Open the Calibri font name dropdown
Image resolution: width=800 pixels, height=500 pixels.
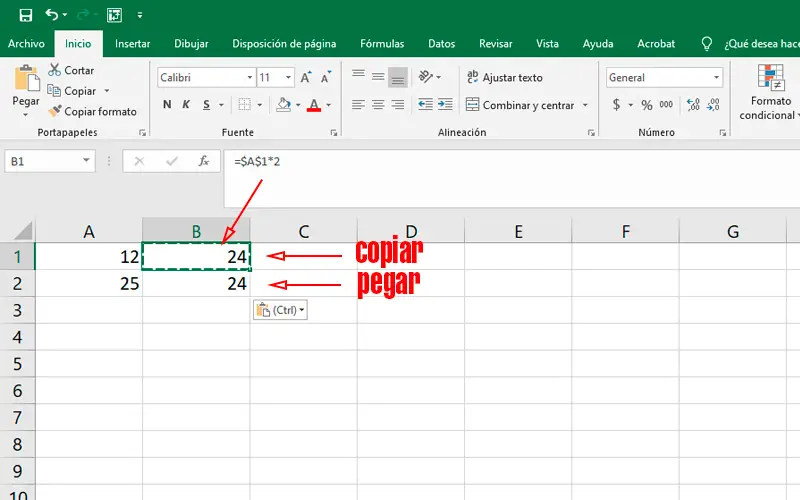pyautogui.click(x=250, y=78)
